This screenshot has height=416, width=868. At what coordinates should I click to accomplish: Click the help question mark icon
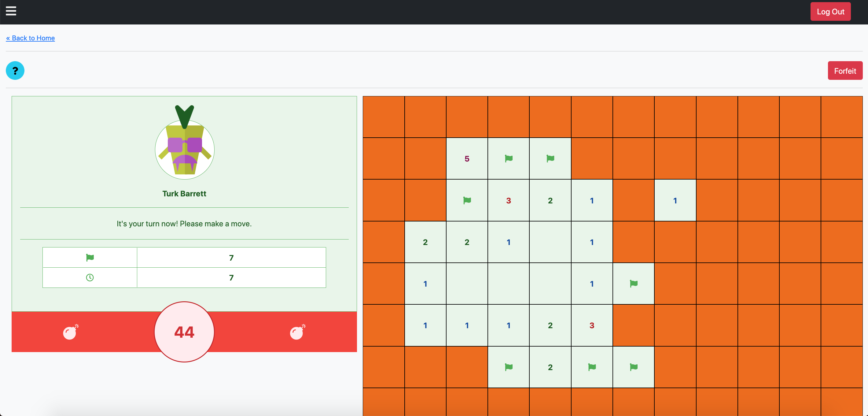(15, 71)
